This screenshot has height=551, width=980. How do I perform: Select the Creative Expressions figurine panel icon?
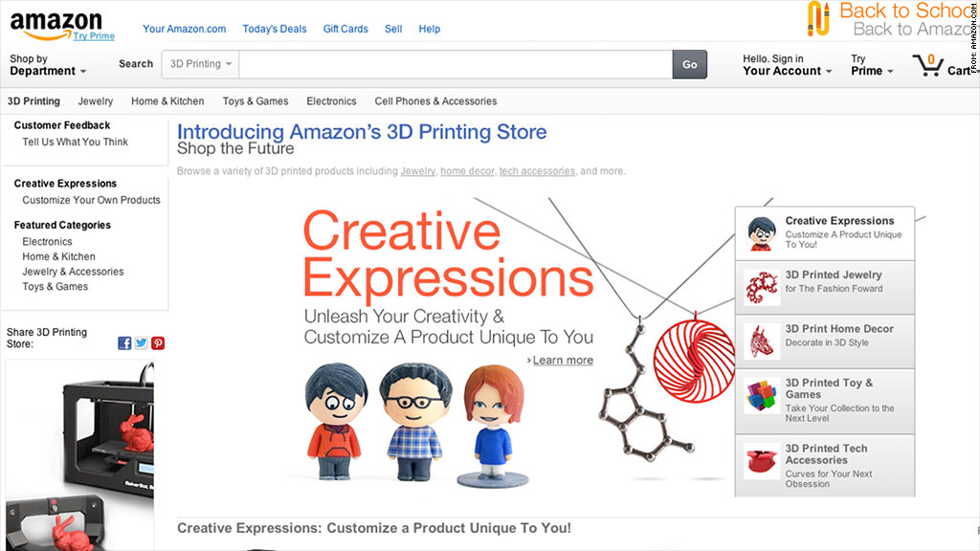(x=761, y=233)
